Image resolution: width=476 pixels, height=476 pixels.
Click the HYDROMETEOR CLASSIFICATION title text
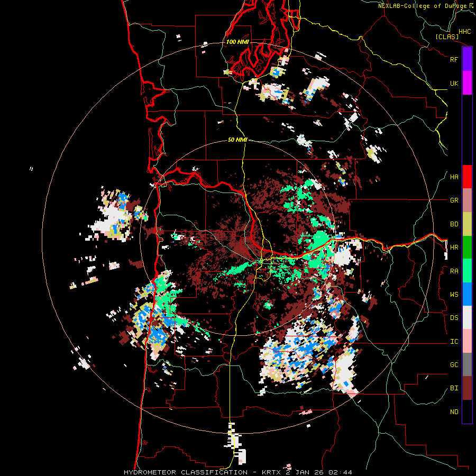[186, 472]
